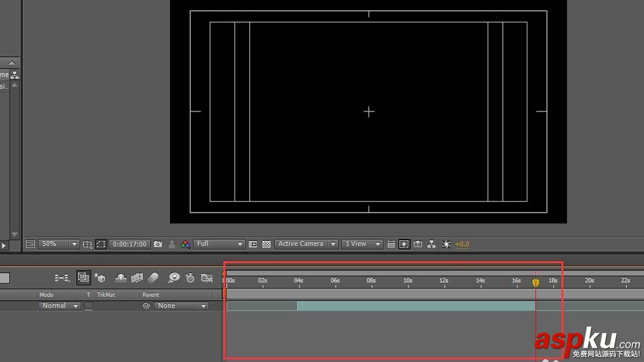The image size is (644, 362).
Task: Toggle the Preserve Transparency T checkbox
Action: coord(89,306)
